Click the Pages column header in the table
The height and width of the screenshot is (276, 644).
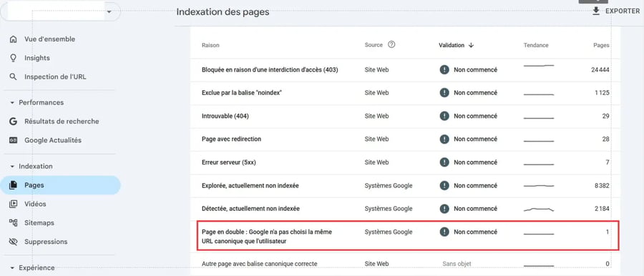(x=601, y=45)
